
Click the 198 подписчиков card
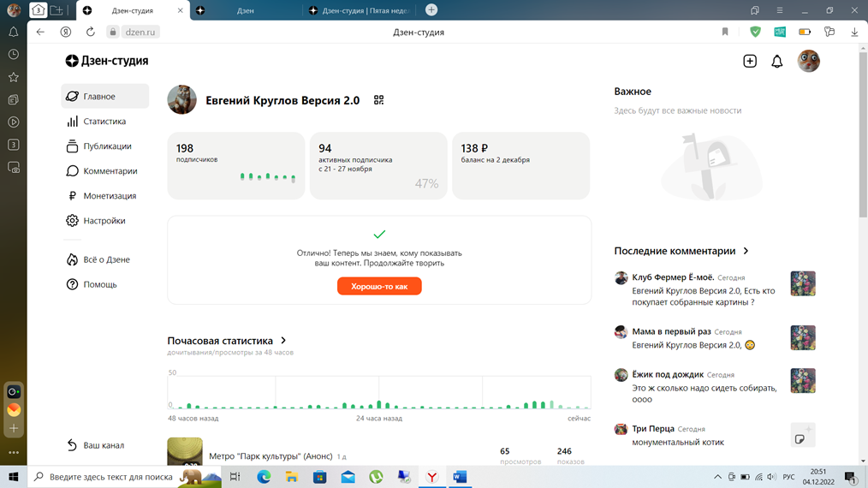[x=235, y=165]
